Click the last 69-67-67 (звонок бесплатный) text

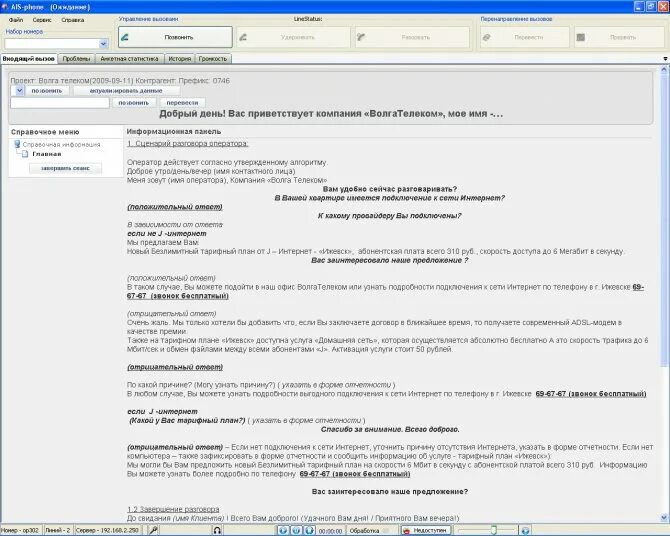pos(355,474)
